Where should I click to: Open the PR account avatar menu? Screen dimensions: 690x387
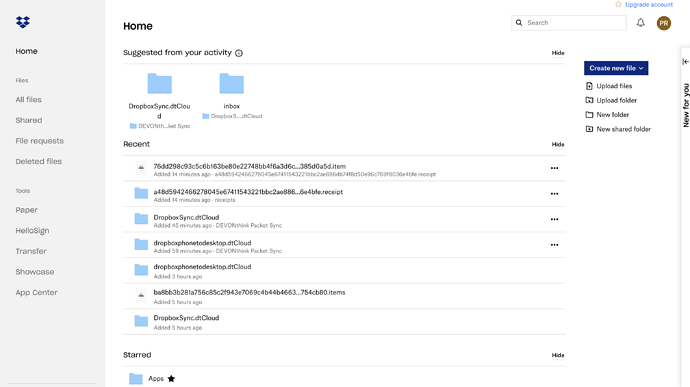click(664, 23)
